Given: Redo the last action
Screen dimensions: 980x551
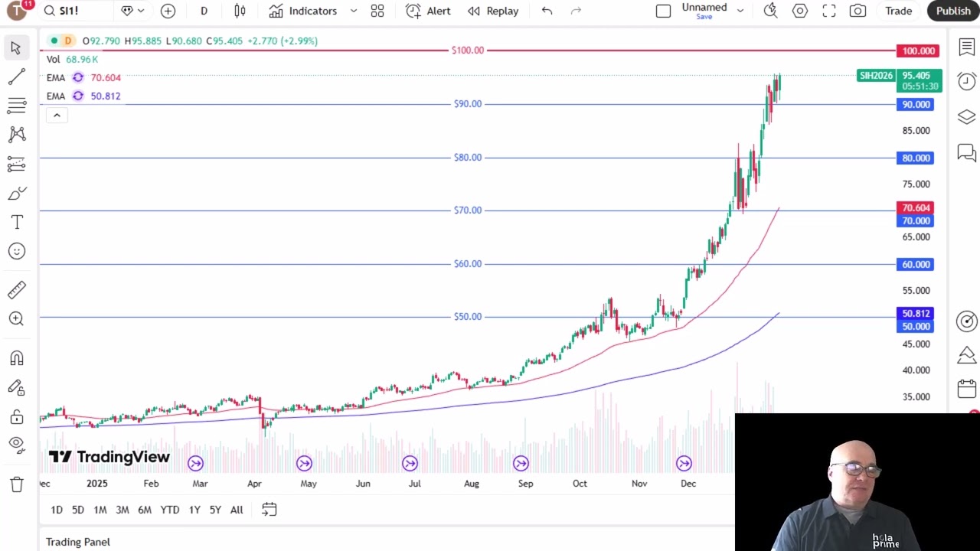Looking at the screenshot, I should click(576, 11).
